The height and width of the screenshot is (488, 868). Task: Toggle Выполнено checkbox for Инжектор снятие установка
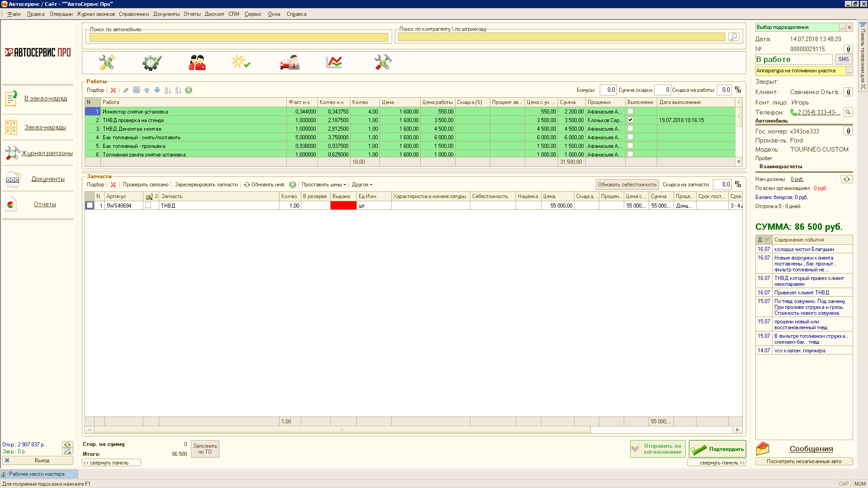[x=630, y=111]
